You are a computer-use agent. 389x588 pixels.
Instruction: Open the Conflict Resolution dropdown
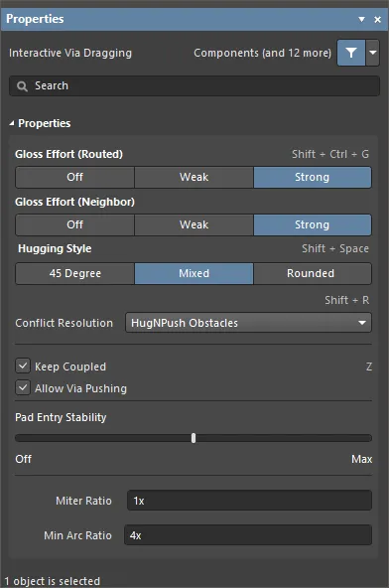pyautogui.click(x=248, y=323)
